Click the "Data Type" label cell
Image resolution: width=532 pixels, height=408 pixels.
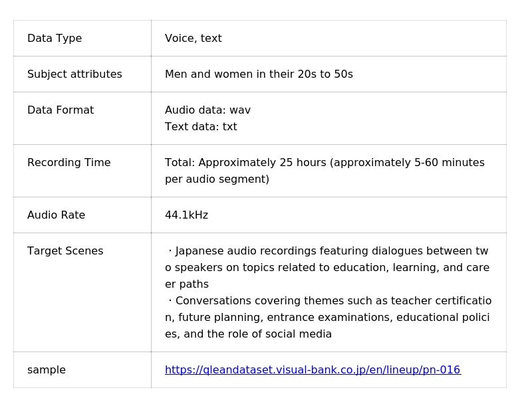pos(55,39)
